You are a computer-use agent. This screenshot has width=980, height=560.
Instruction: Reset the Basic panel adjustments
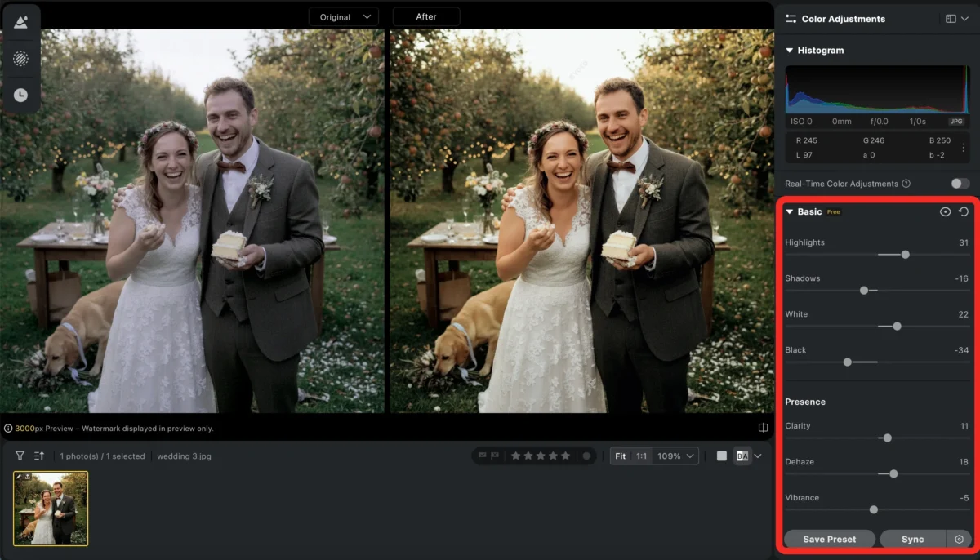click(964, 212)
